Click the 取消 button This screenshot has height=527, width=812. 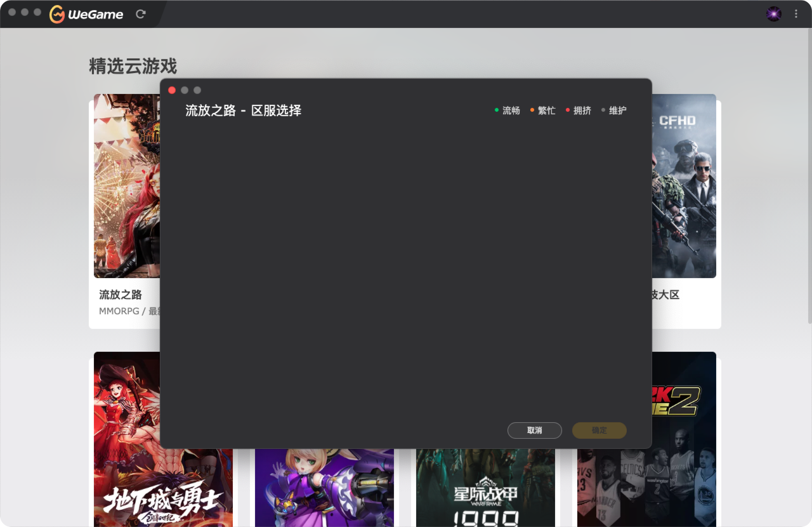534,430
